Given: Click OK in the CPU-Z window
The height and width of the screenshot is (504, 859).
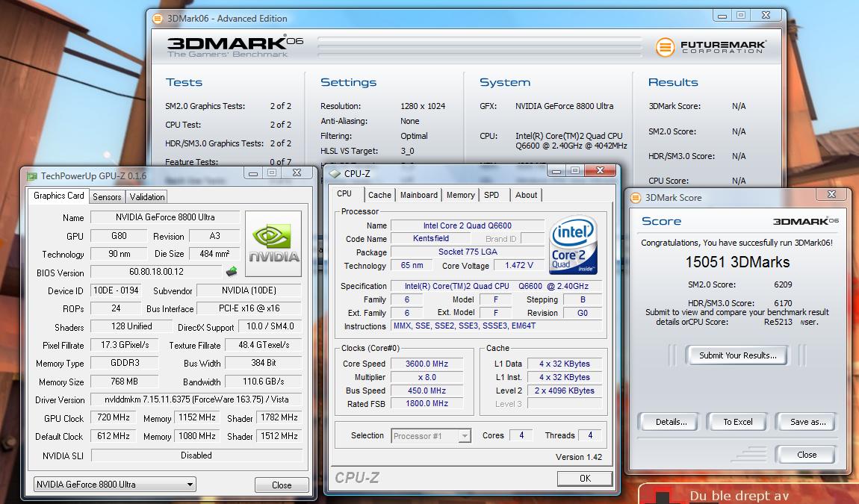Looking at the screenshot, I should pos(585,479).
